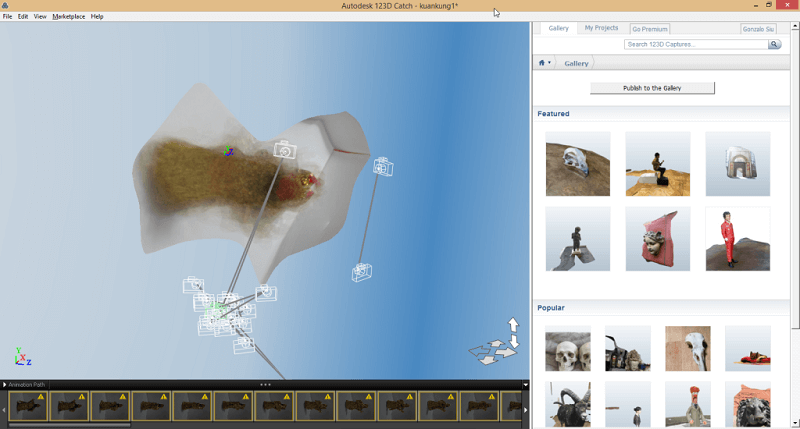The width and height of the screenshot is (800, 429).
Task: Open the Gonzalo Siu account button
Action: (x=758, y=29)
